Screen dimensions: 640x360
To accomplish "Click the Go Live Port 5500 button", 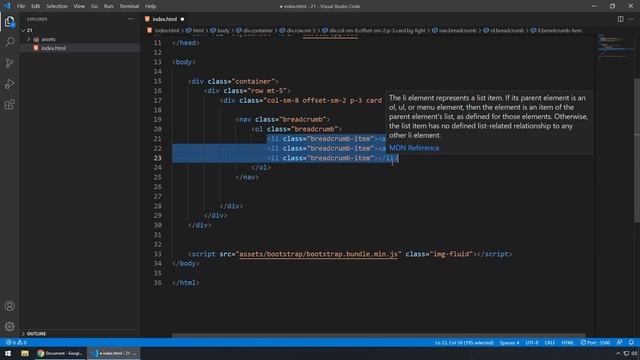I will [x=595, y=342].
